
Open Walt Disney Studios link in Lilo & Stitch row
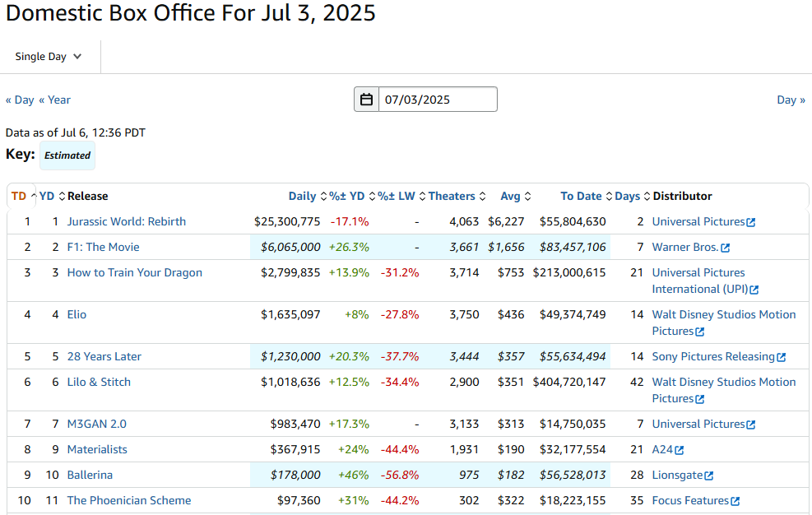coord(723,390)
